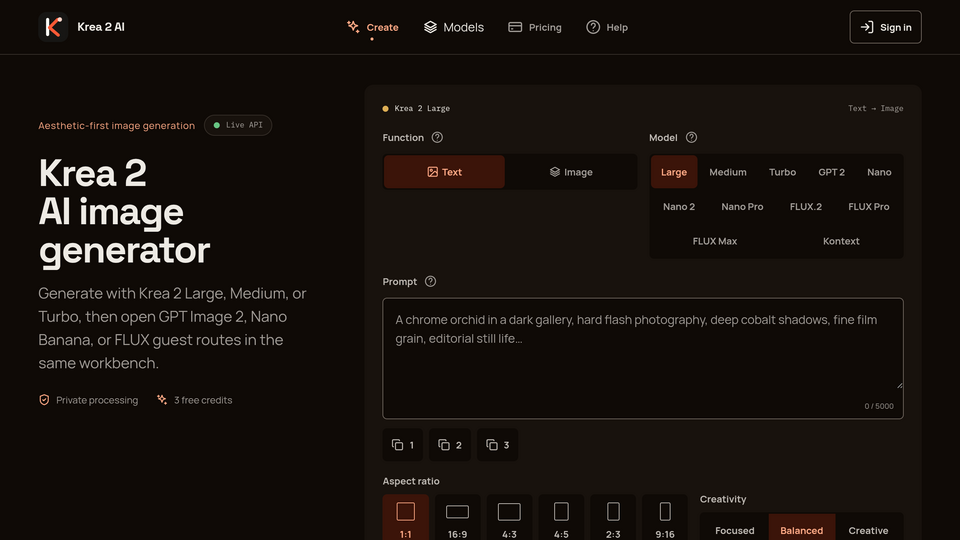Image resolution: width=960 pixels, height=540 pixels.
Task: Choose the FLUX Pro model
Action: coord(869,207)
